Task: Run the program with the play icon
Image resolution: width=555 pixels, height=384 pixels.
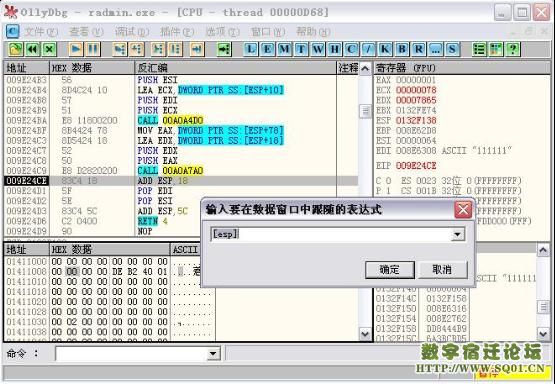Action: 76,49
